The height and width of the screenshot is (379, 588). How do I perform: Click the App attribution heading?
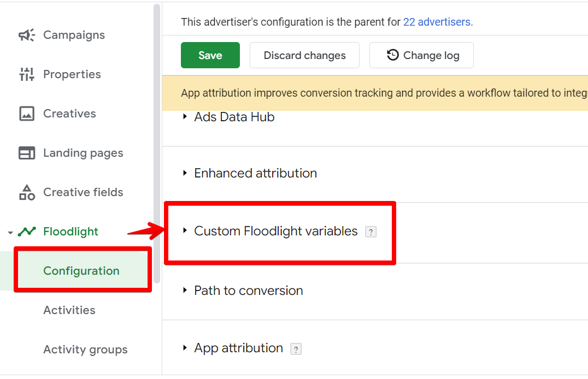pos(238,348)
